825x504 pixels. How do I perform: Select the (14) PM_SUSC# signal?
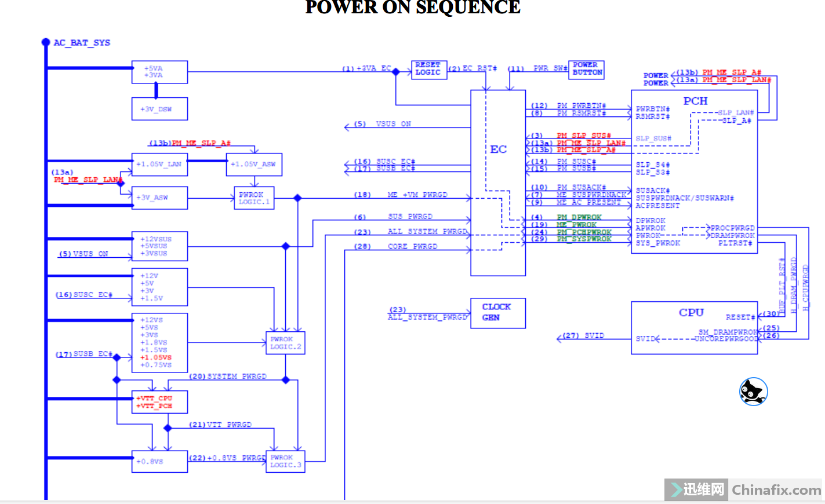tap(564, 161)
